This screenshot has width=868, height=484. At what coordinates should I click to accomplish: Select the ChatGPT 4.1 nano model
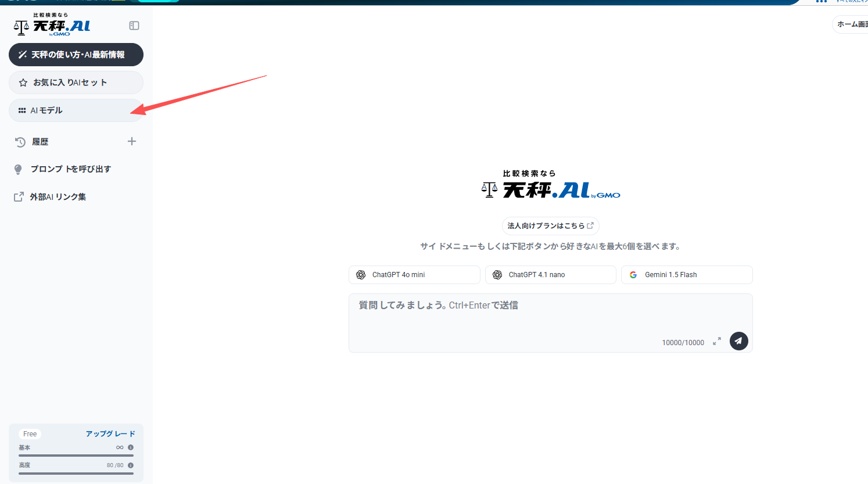(x=550, y=275)
